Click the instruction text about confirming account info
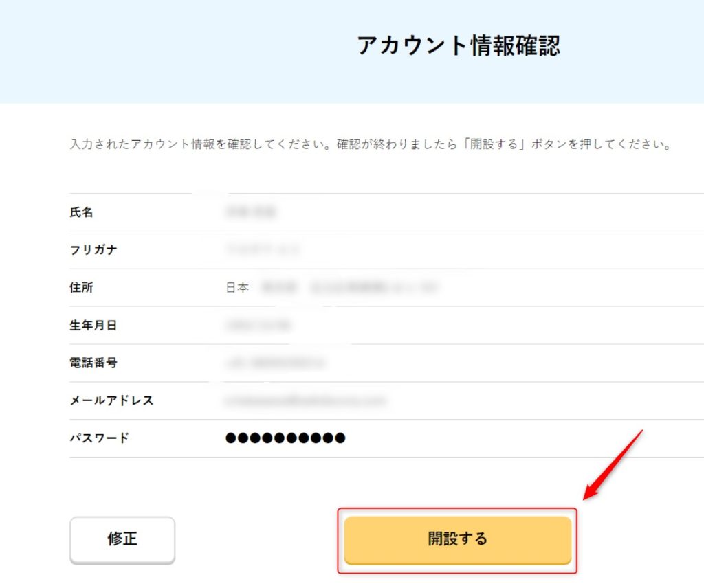 [x=370, y=146]
